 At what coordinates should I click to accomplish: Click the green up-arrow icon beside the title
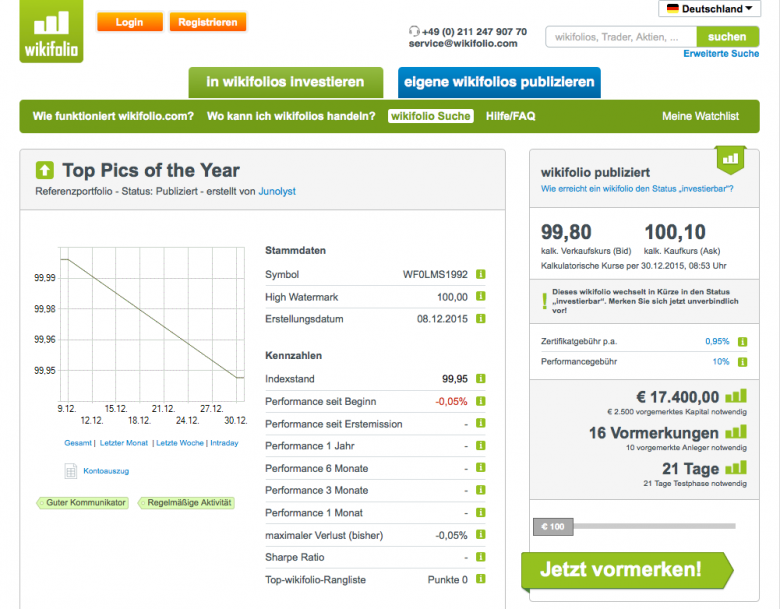[x=45, y=170]
